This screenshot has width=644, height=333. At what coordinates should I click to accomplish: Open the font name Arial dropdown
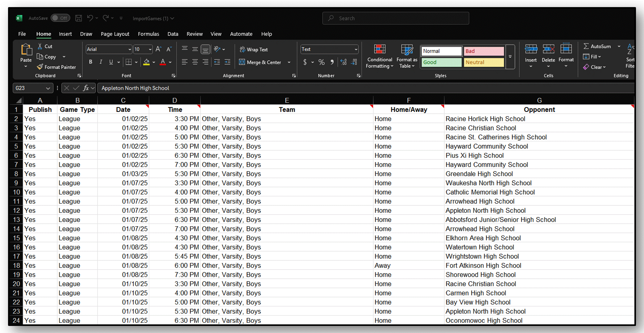coord(130,49)
